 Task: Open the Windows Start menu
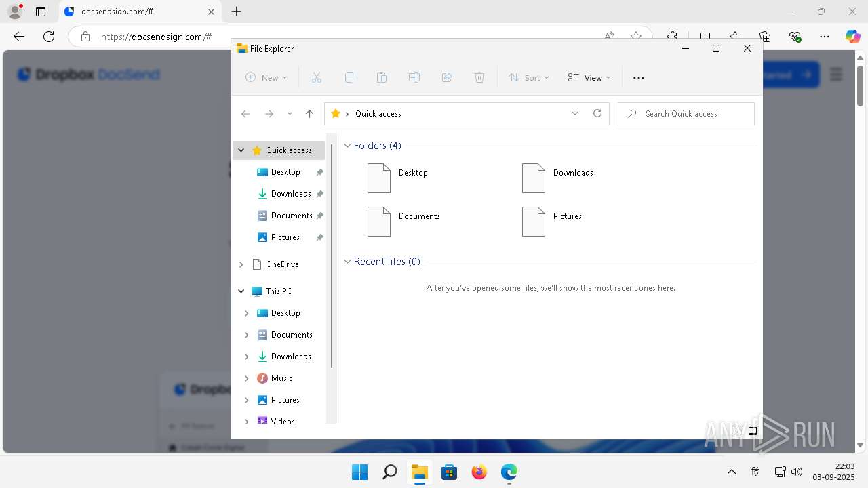[x=359, y=472]
